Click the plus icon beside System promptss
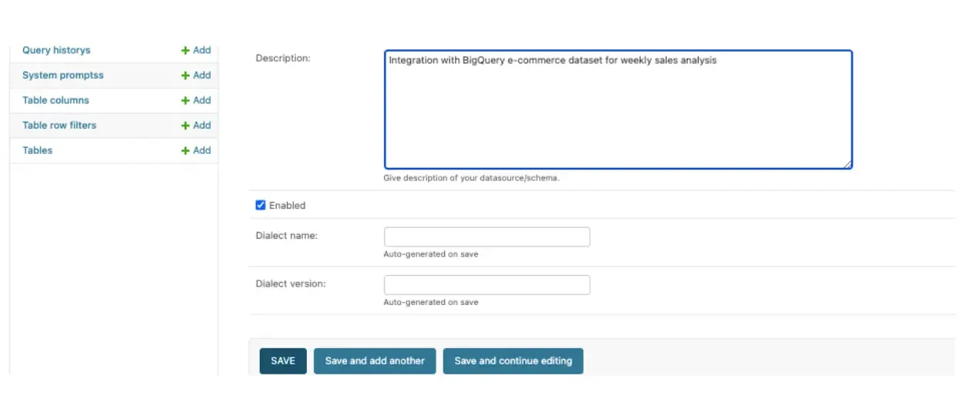 click(185, 75)
